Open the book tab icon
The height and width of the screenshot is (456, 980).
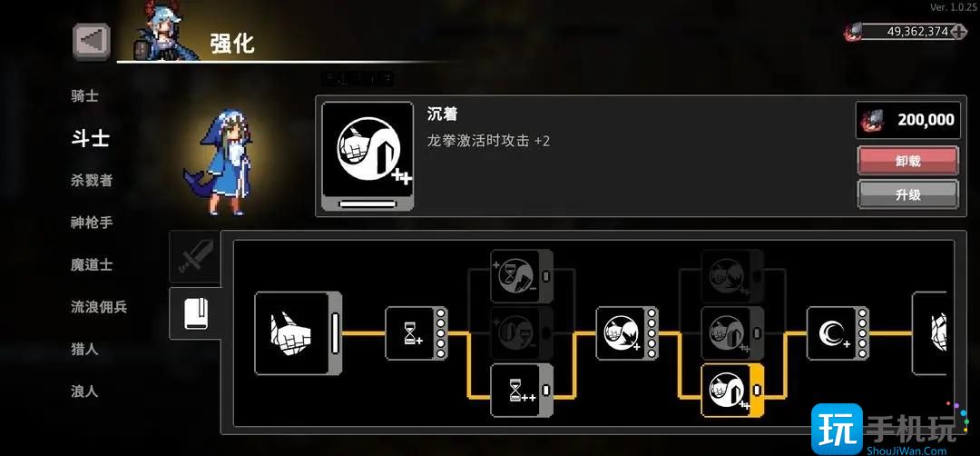coord(195,313)
